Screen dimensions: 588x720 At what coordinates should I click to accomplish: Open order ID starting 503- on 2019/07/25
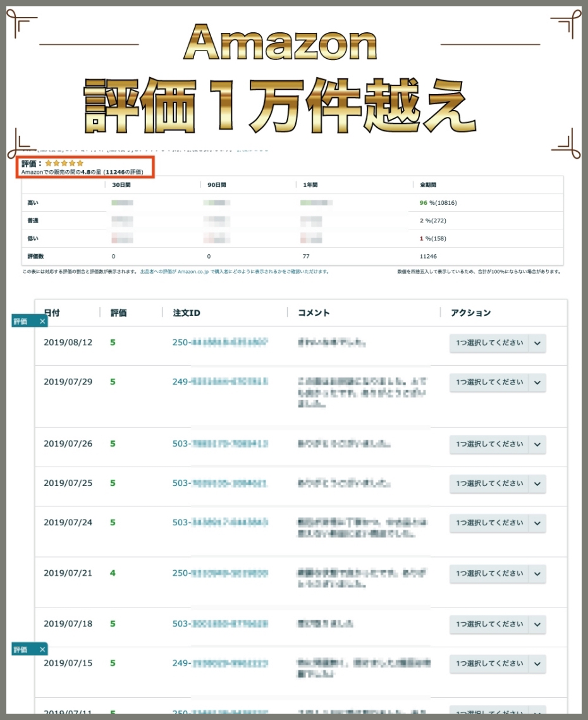click(220, 483)
